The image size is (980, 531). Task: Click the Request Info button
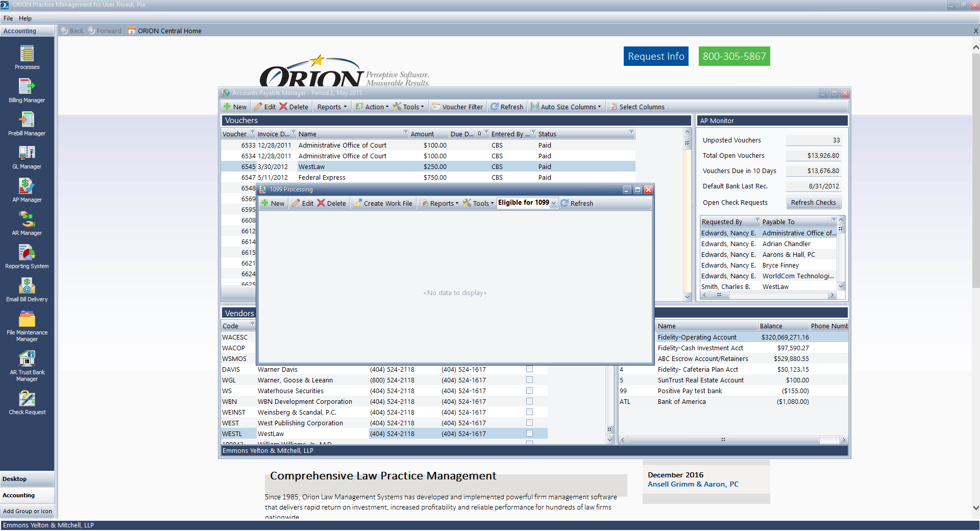[656, 56]
